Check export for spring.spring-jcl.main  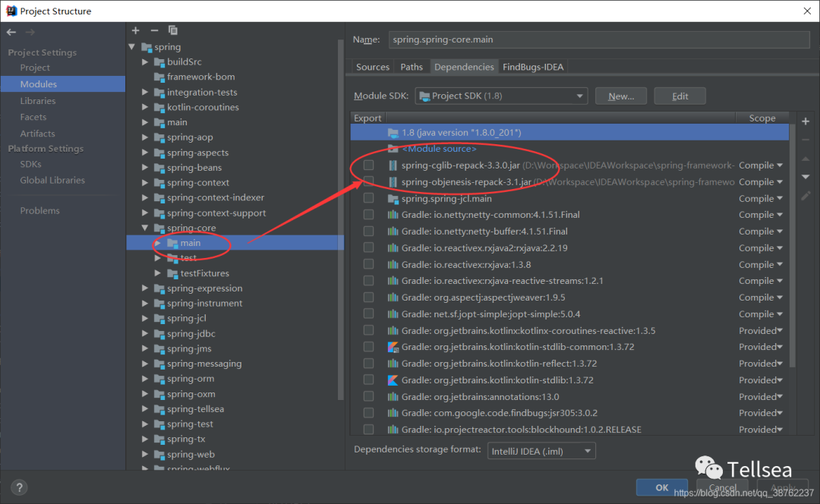tap(369, 198)
